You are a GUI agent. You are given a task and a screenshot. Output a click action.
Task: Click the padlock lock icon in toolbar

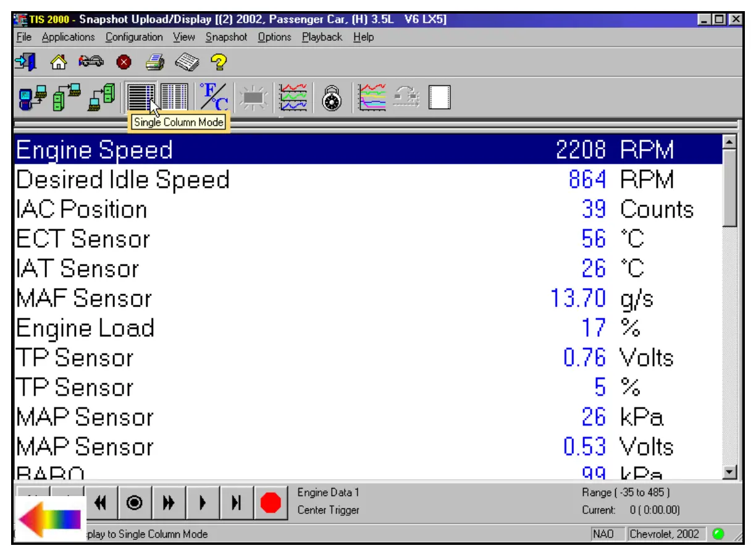pyautogui.click(x=332, y=98)
